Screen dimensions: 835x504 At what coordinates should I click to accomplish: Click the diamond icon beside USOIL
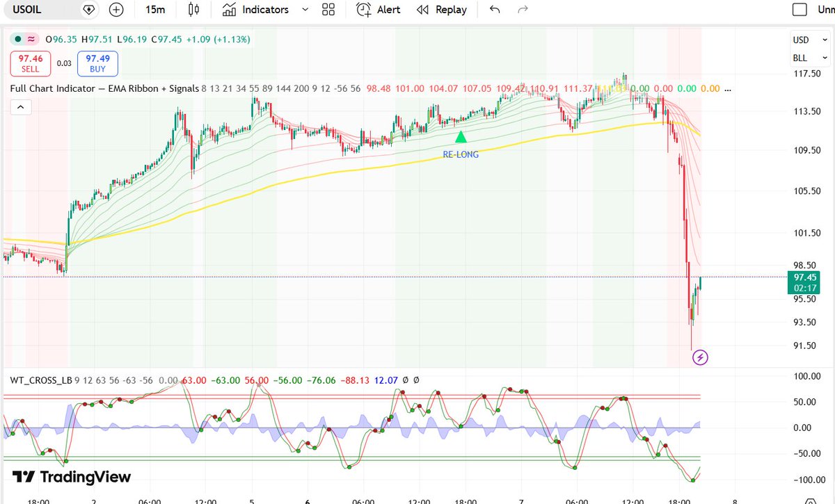point(88,10)
